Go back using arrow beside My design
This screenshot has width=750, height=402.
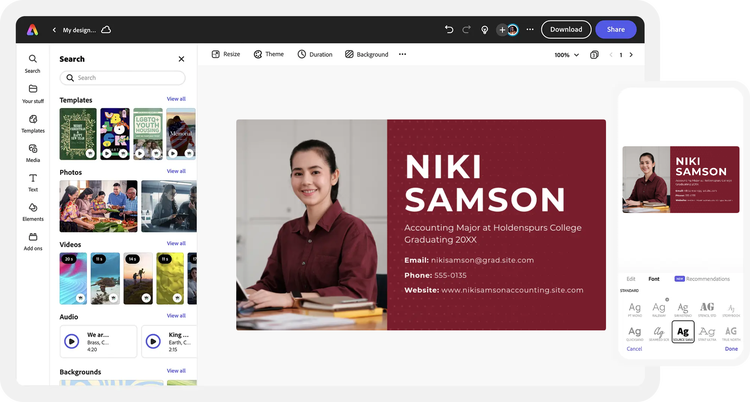[54, 30]
